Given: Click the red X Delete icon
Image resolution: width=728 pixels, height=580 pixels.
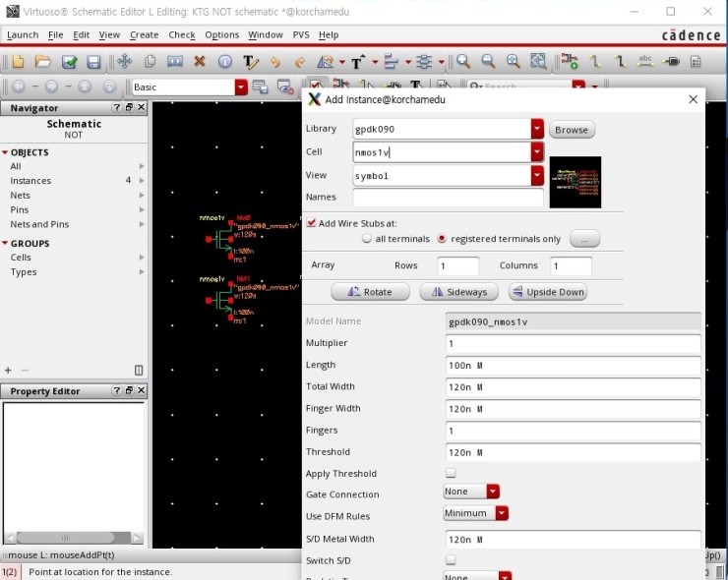Looking at the screenshot, I should tap(200, 62).
